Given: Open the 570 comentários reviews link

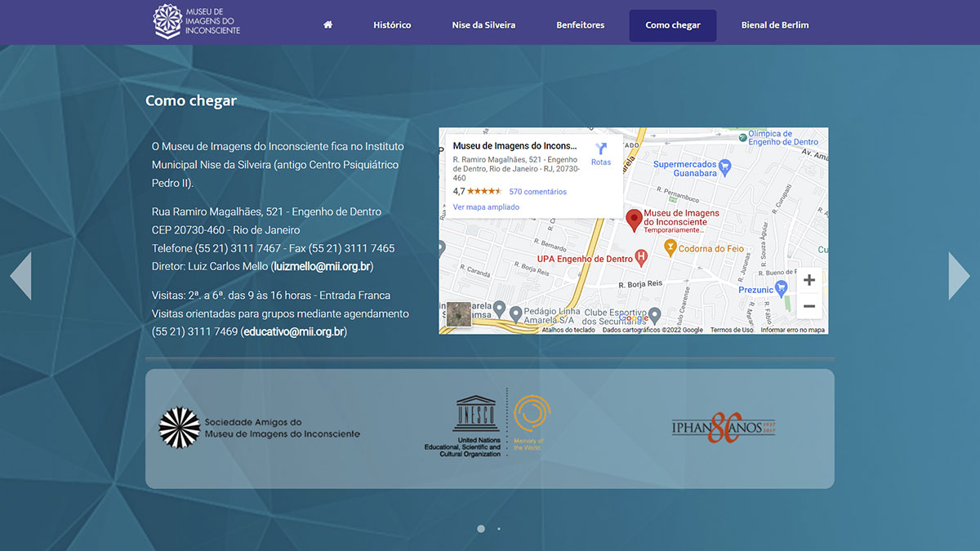Looking at the screenshot, I should (537, 192).
